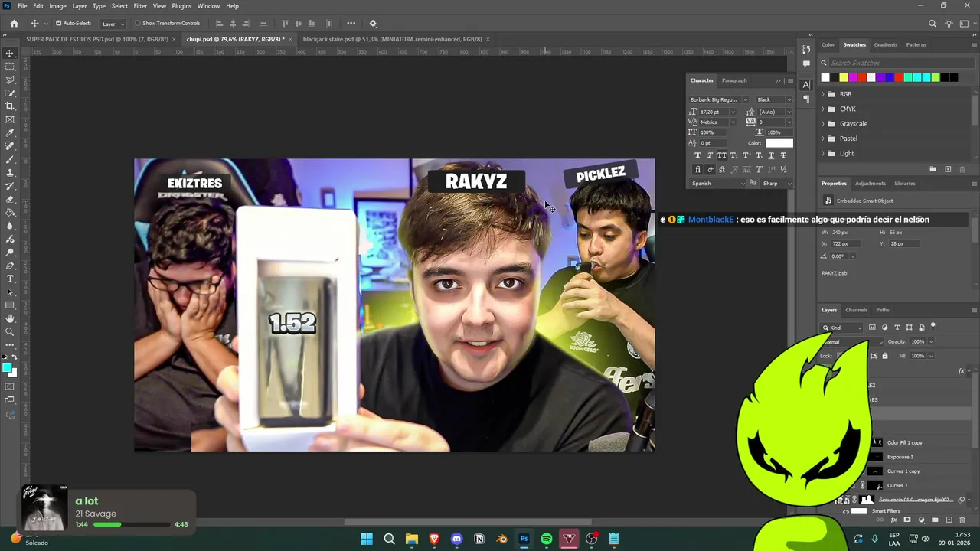Image resolution: width=980 pixels, height=551 pixels.
Task: Open font size dropdown 17,28 pt
Action: coord(717,112)
